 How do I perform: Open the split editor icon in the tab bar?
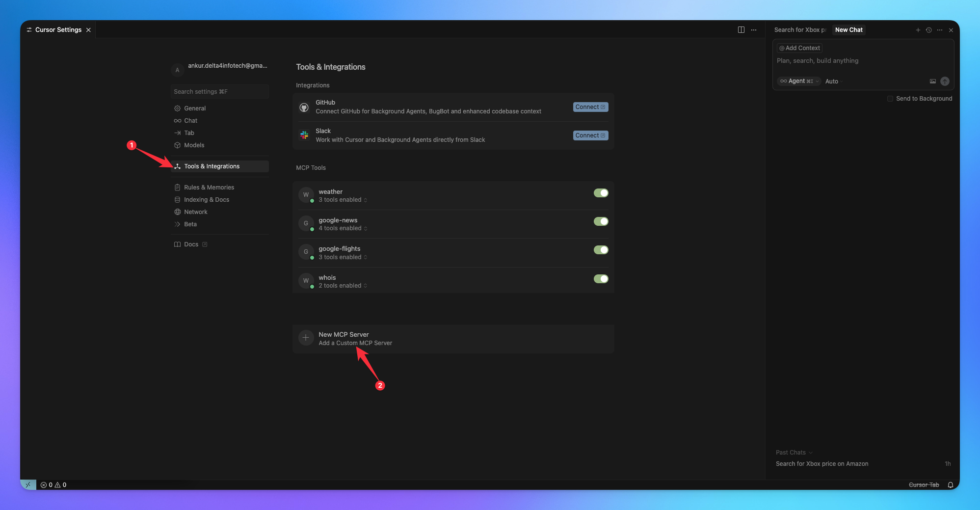point(741,29)
